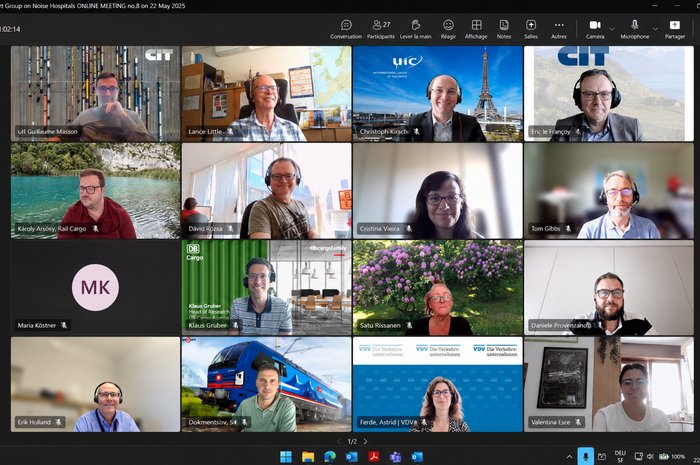Toggle the Caméra on or off
The width and height of the screenshot is (700, 465).
point(595,29)
